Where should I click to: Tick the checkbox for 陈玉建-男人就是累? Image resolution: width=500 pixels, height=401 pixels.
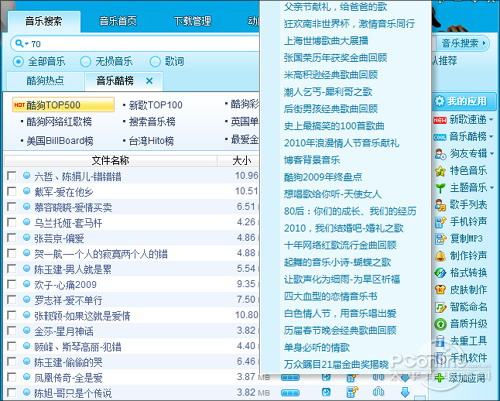click(x=12, y=269)
